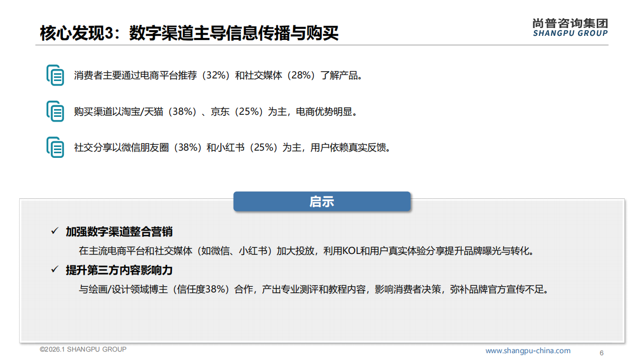Click the slide title 核心发现3：数字渠道主导信息传播与购买
The image size is (644, 362).
coord(189,33)
